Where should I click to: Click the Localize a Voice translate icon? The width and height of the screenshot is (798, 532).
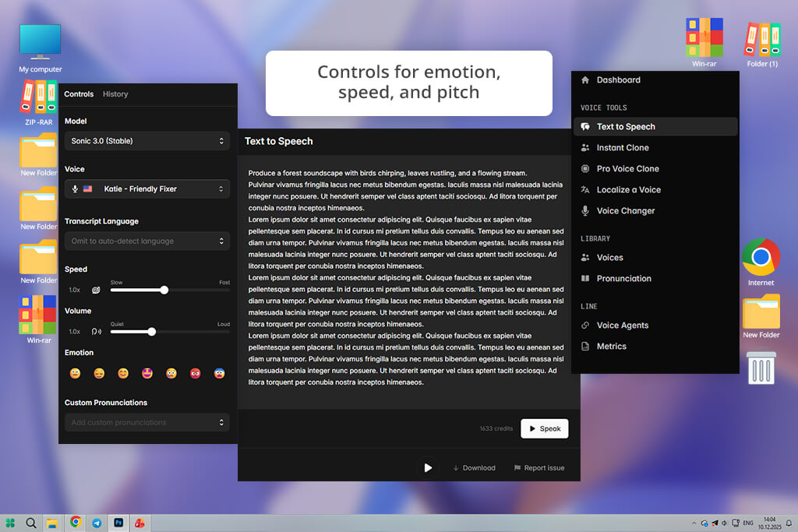click(x=585, y=190)
